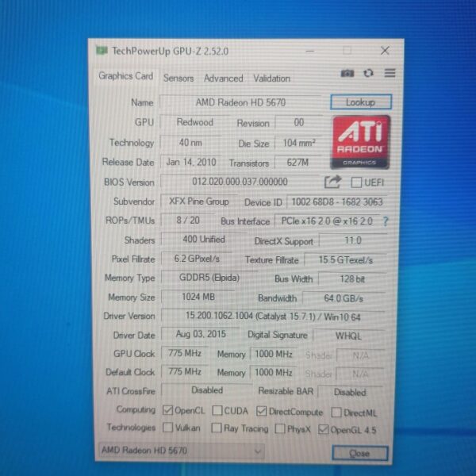Toggle the PhysX checkbox
Viewport: 476px width, 476px height.
(279, 428)
